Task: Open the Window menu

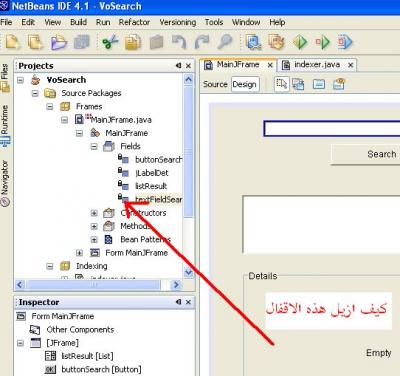Action: point(246,22)
